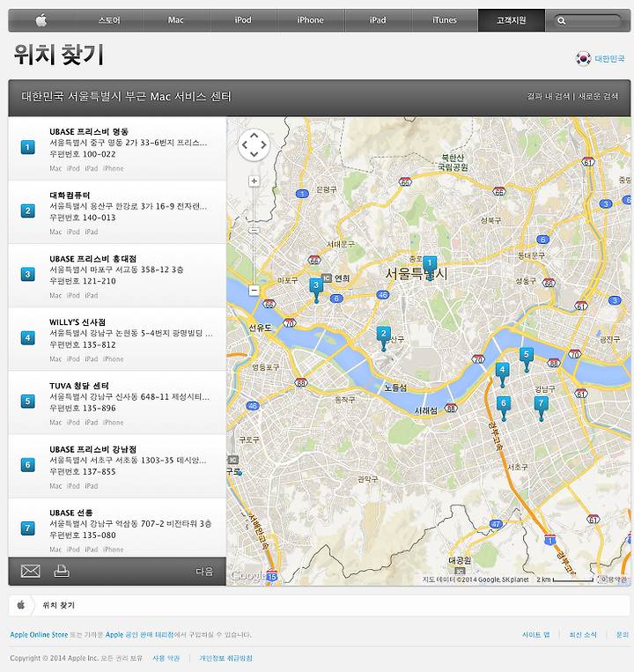Image resolution: width=634 pixels, height=672 pixels.
Task: Click 다음 next page button
Action: (204, 572)
